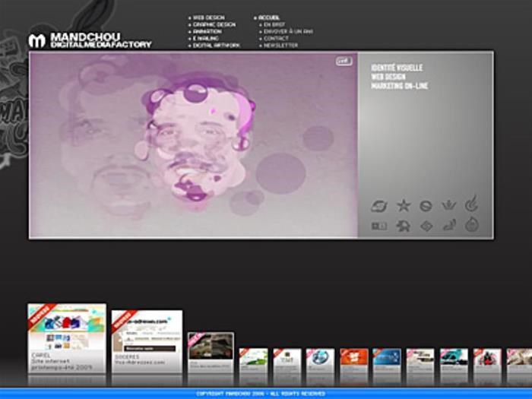The width and height of the screenshot is (532, 399).
Task: Open the second portfolio thumbnail with adresses.com
Action: [x=147, y=337]
